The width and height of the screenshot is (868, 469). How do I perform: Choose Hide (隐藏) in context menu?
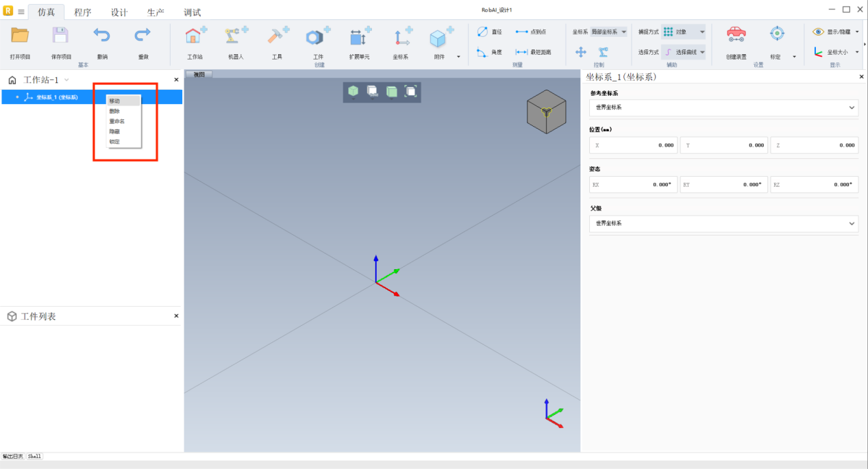point(115,131)
